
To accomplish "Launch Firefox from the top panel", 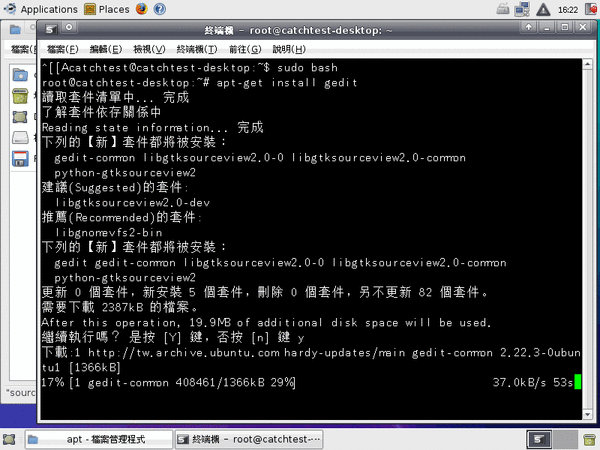I will [x=141, y=9].
